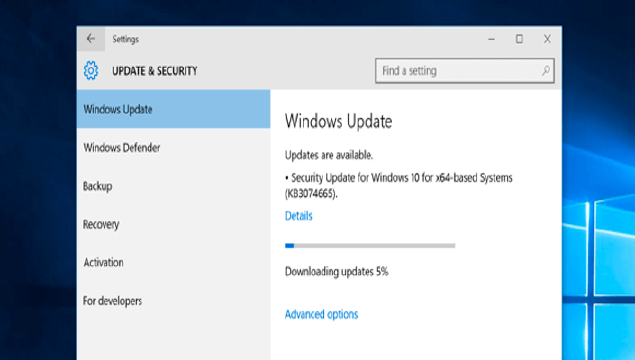Go to Recovery settings
Screen dimensions: 635x360
pos(173,224)
